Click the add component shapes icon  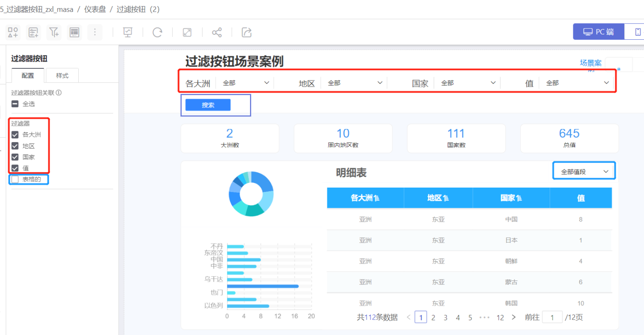pos(13,32)
